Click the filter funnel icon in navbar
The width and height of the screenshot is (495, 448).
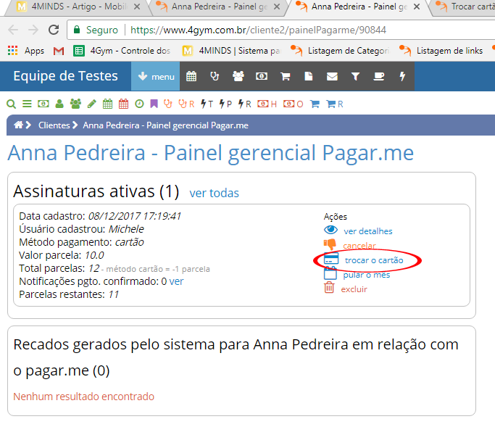355,76
